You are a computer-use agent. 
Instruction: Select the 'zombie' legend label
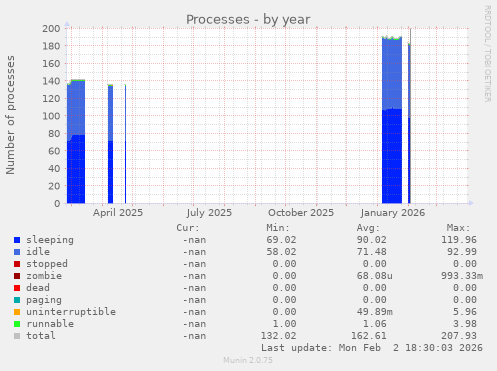coord(44,276)
